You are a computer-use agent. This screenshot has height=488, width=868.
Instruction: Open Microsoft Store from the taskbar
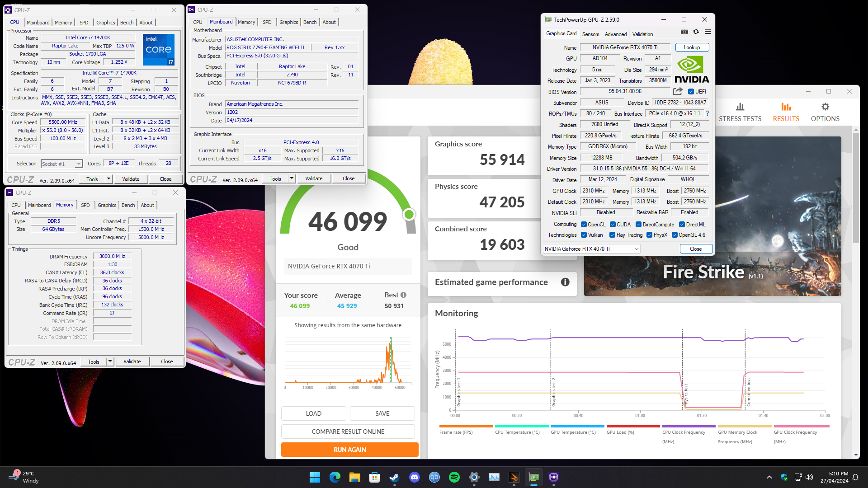[374, 477]
